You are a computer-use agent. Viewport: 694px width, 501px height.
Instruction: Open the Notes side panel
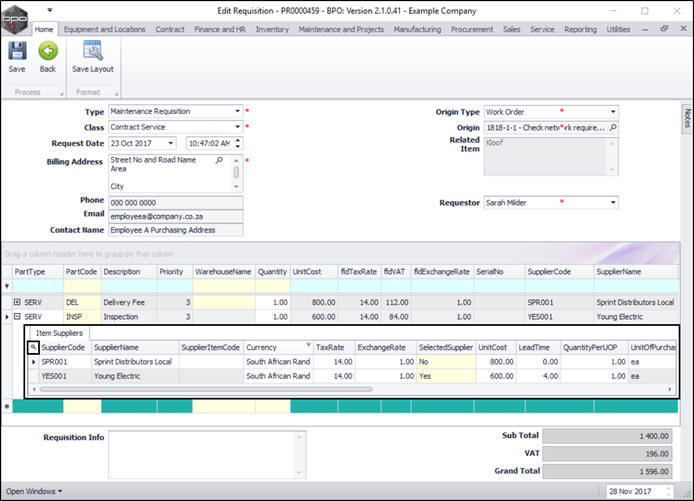tap(687, 117)
